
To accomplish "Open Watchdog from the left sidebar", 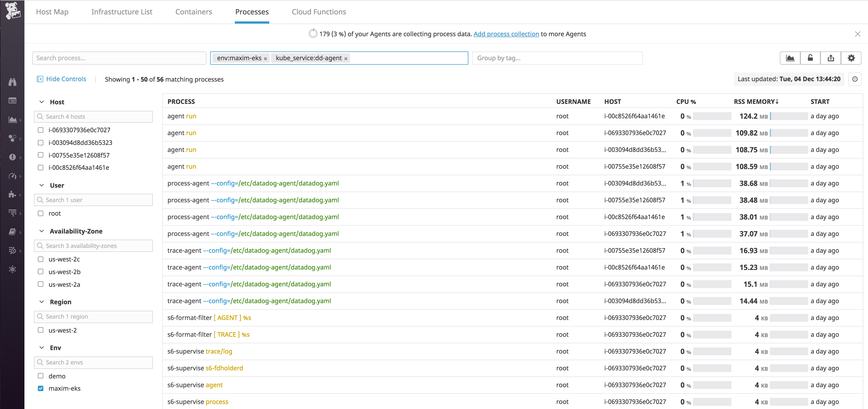I will [x=12, y=82].
